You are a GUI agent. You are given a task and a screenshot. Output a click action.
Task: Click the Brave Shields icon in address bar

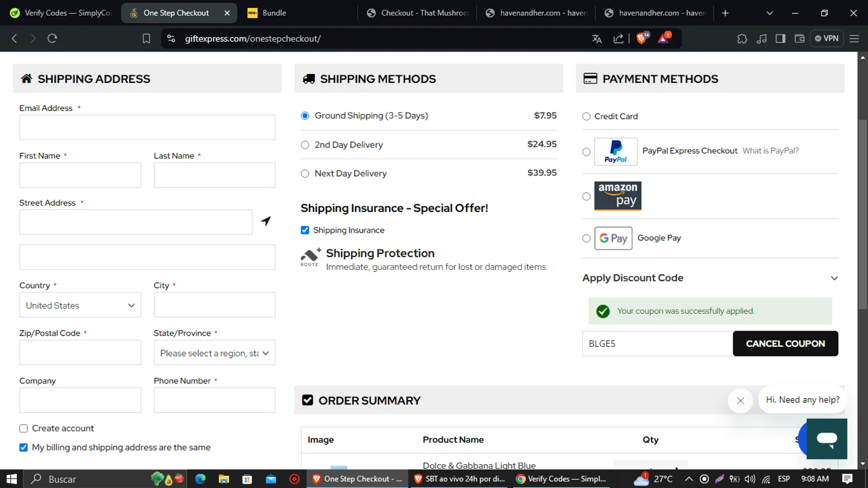[x=641, y=38]
